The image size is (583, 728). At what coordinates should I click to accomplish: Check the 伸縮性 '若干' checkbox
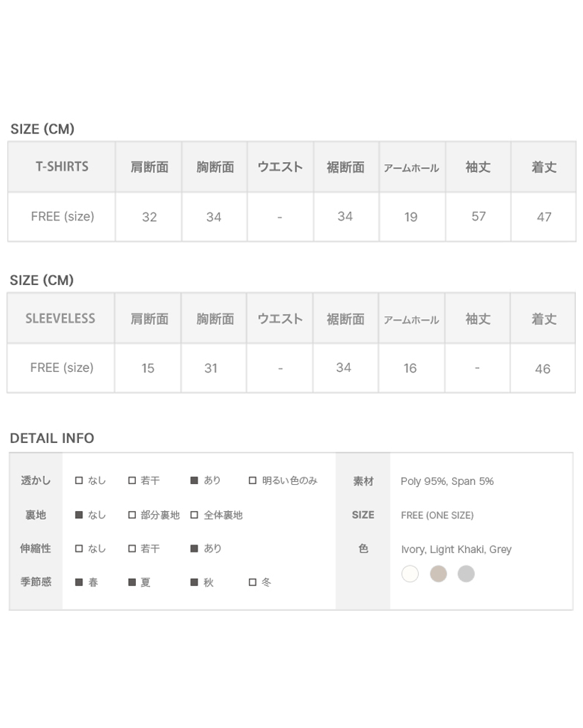(132, 549)
